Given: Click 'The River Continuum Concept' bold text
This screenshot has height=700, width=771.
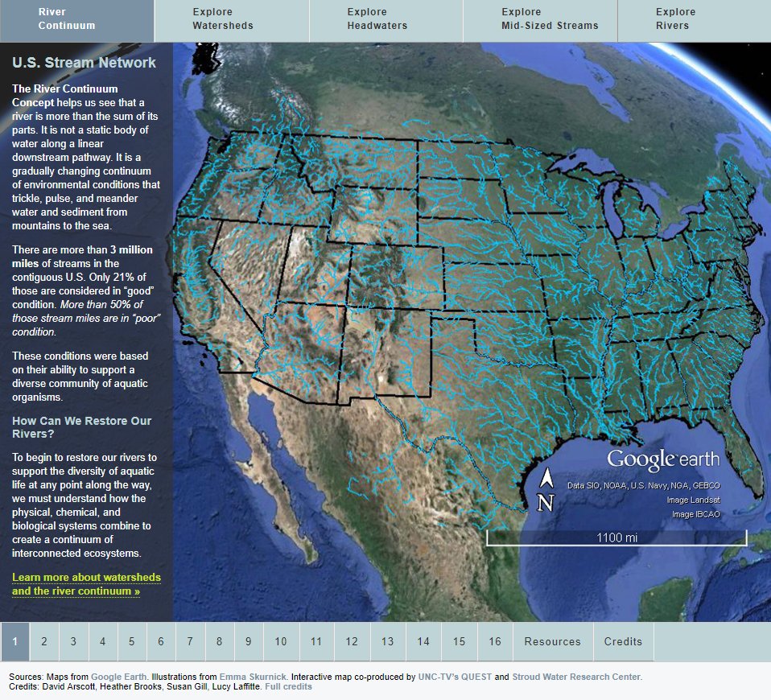Looking at the screenshot, I should tap(65, 96).
